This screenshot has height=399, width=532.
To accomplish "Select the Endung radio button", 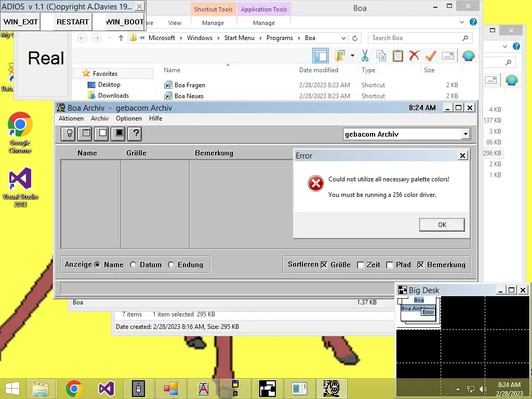I will (x=171, y=264).
